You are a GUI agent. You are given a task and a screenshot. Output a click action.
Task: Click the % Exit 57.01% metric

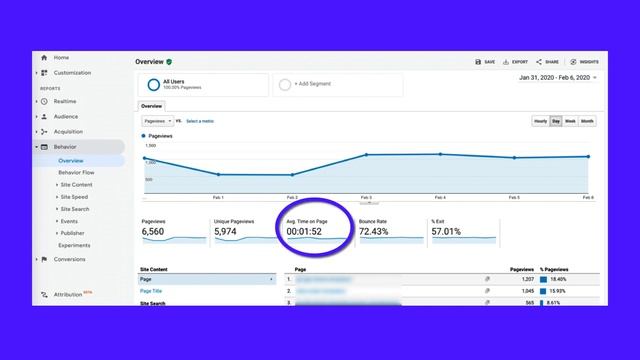pos(464,232)
